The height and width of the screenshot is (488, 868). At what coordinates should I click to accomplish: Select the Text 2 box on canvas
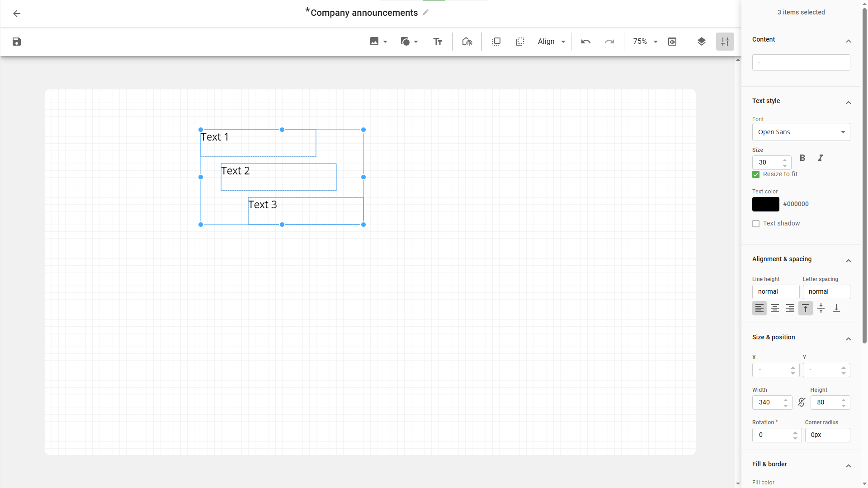point(278,177)
